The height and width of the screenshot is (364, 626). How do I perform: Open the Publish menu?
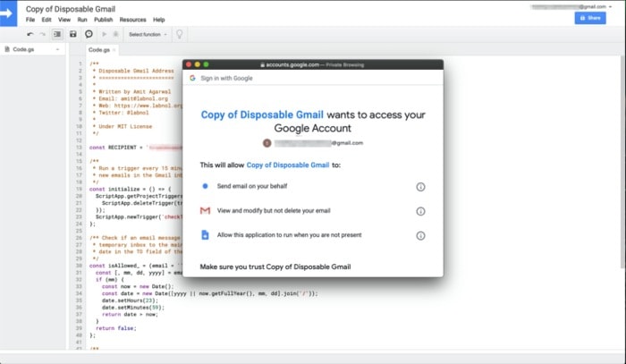[104, 20]
